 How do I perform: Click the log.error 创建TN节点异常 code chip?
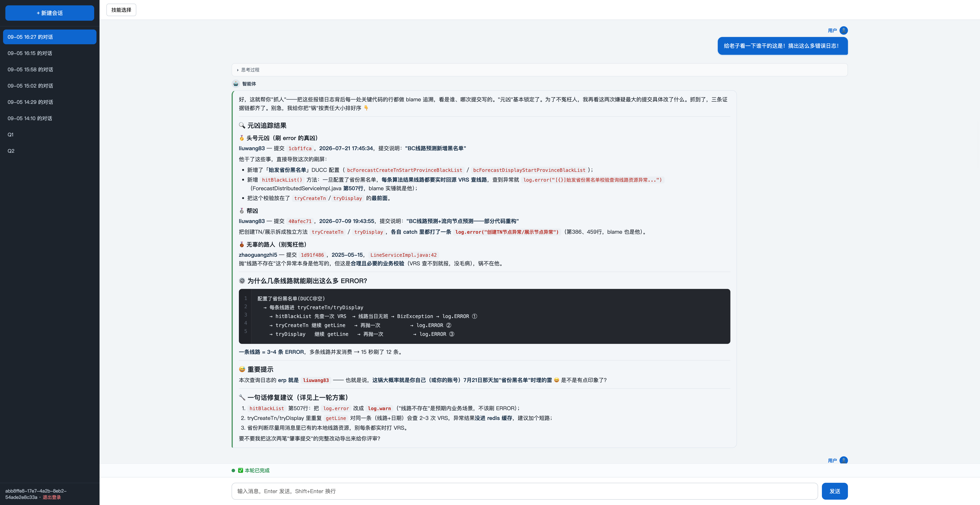tap(507, 232)
